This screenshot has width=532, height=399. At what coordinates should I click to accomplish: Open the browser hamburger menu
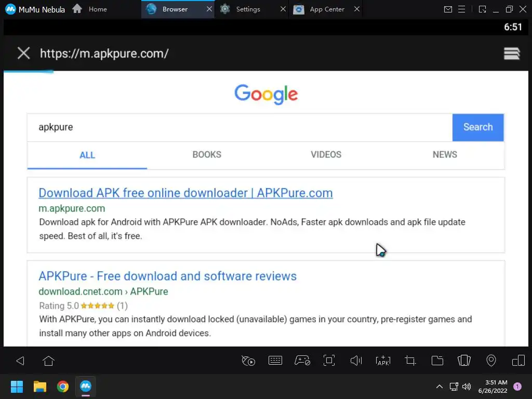pos(512,54)
